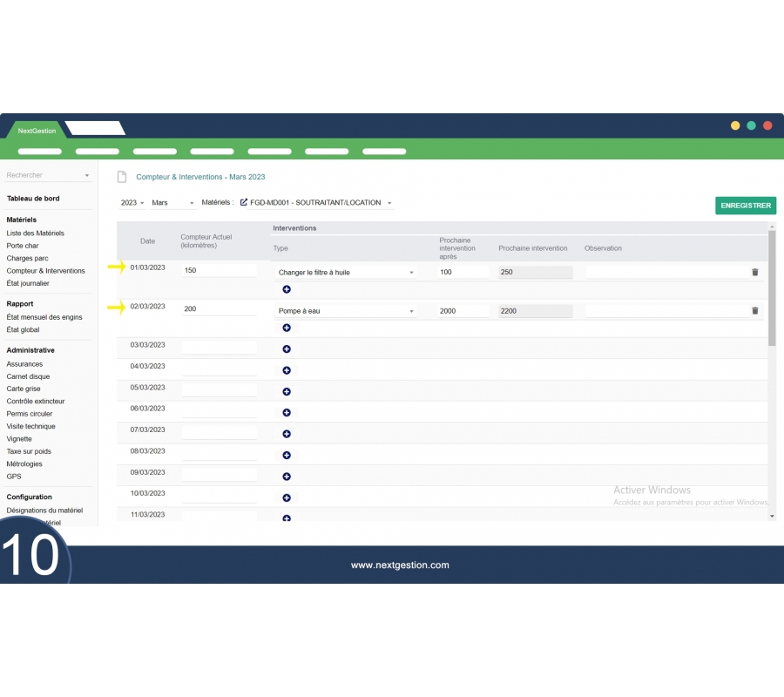Click the document icon beside page title
The image size is (784, 697).
click(x=122, y=177)
